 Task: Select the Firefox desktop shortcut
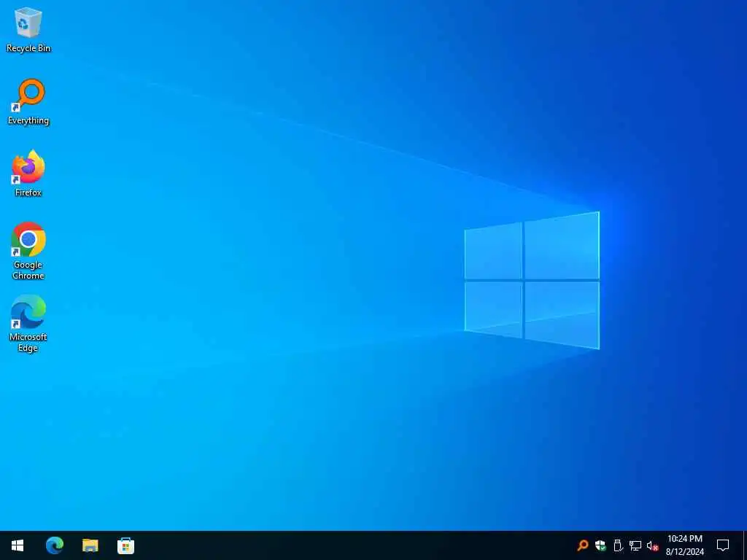point(28,174)
